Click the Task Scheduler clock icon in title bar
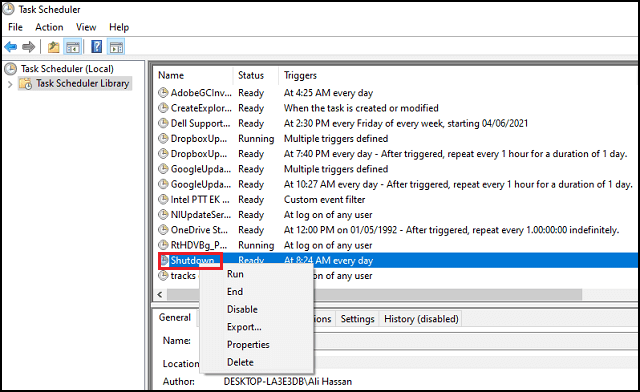 pos(9,9)
